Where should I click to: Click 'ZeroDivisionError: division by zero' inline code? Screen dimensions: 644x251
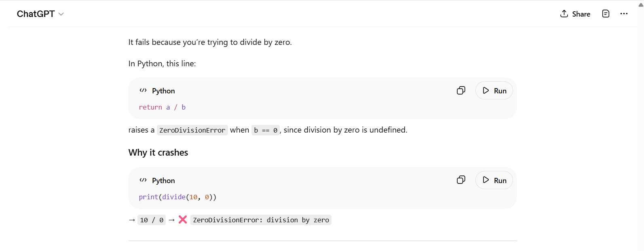(261, 220)
